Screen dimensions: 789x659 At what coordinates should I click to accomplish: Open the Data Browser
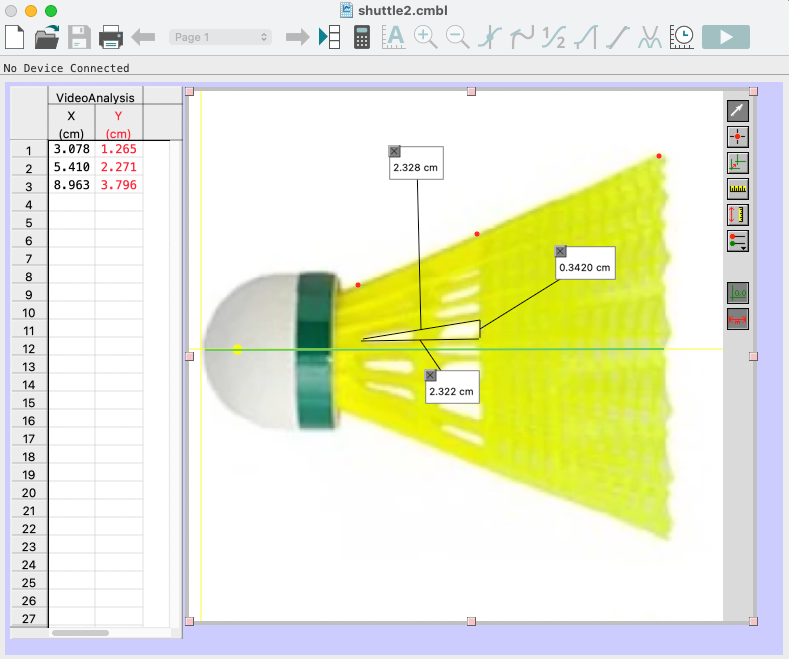click(330, 37)
